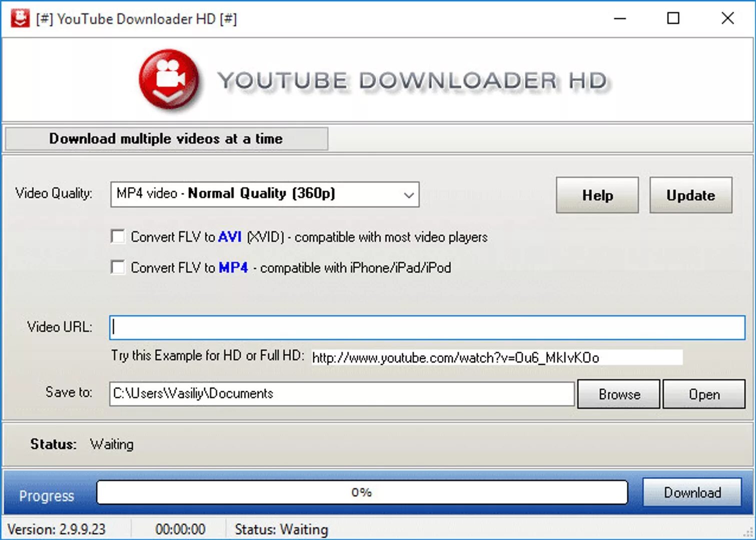The width and height of the screenshot is (756, 540).
Task: Enable Convert FLV to AVI checkbox
Action: [x=118, y=236]
